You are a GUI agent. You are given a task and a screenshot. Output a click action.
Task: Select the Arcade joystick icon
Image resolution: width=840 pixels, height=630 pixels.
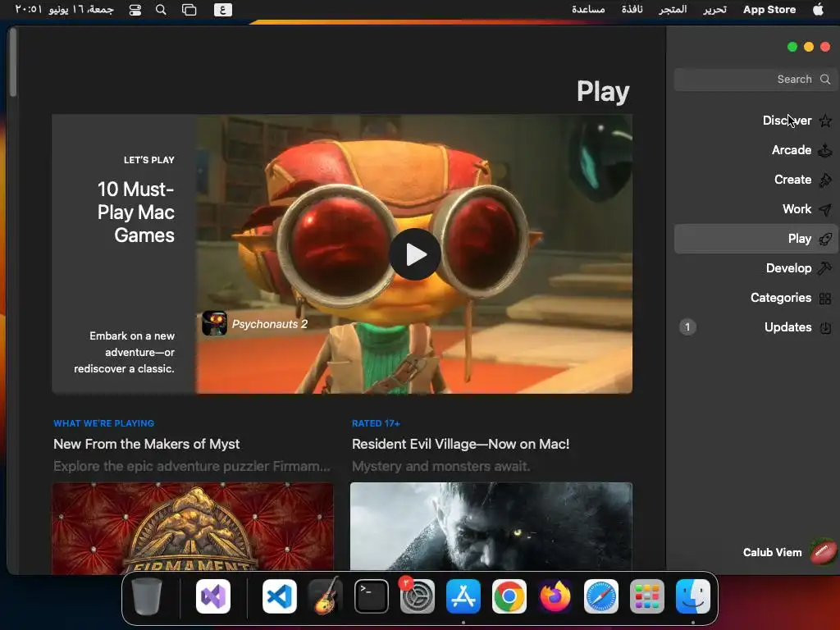pyautogui.click(x=825, y=150)
